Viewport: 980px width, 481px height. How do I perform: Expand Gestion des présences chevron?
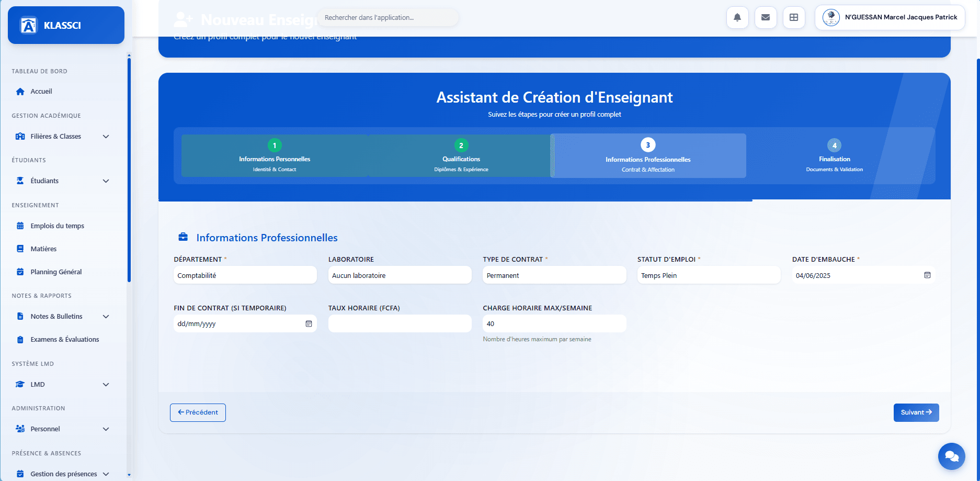[106, 474]
